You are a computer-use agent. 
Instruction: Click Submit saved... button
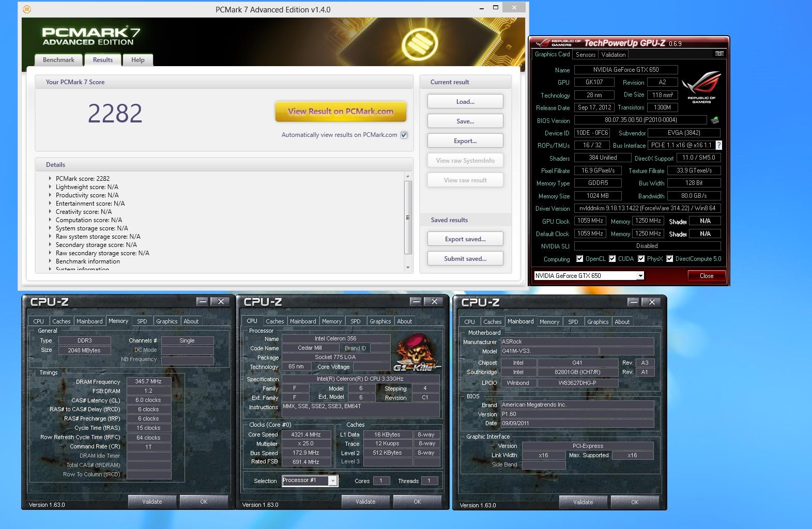pyautogui.click(x=465, y=259)
